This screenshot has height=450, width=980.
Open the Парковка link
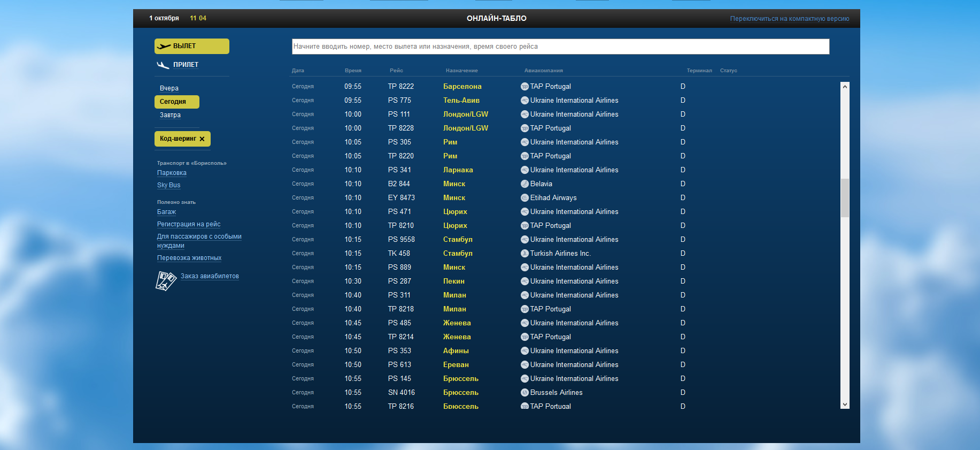(x=172, y=173)
